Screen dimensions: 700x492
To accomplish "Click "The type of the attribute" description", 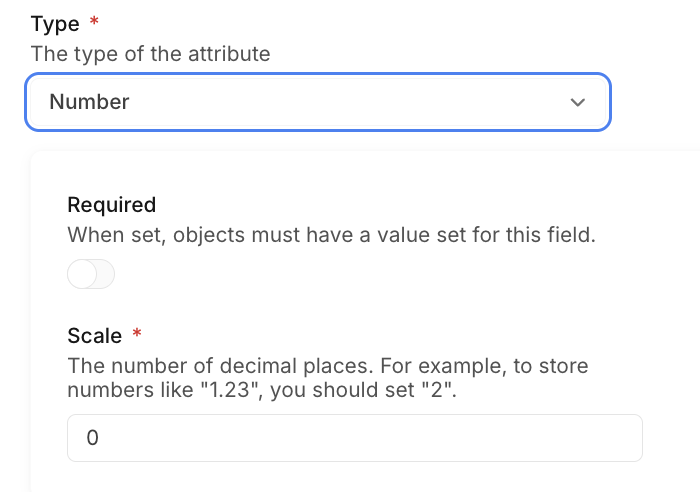I will point(150,54).
